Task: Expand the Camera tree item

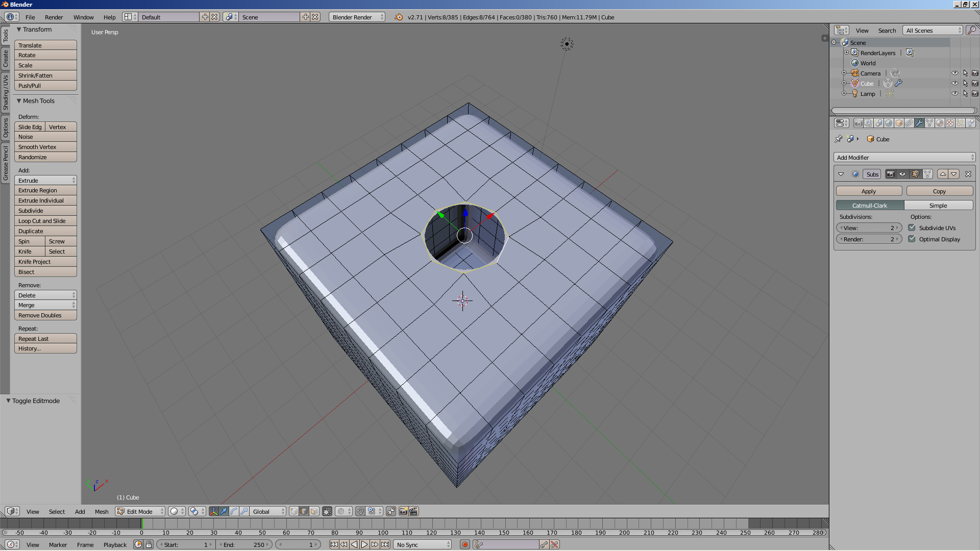Action: pyautogui.click(x=844, y=73)
